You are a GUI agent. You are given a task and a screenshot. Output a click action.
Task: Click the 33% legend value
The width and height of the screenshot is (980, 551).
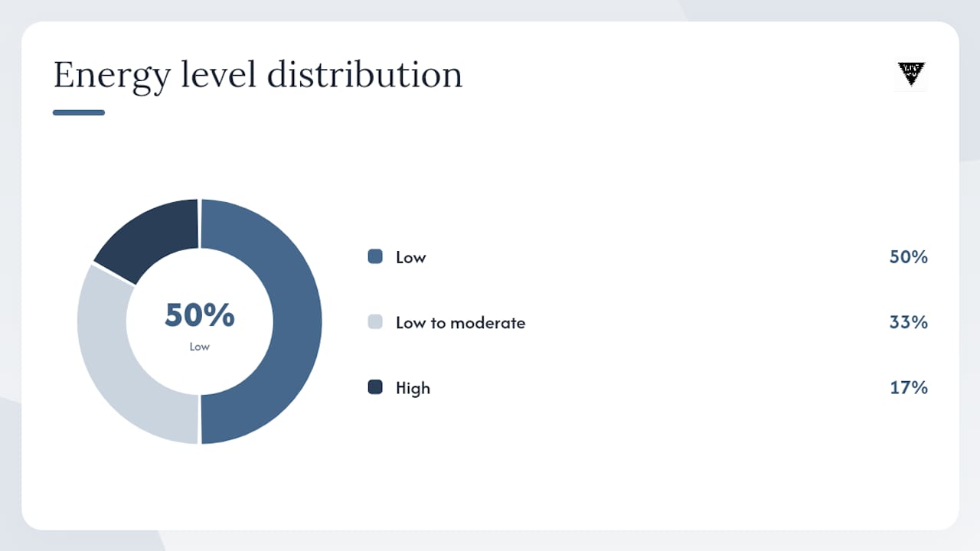coord(909,323)
